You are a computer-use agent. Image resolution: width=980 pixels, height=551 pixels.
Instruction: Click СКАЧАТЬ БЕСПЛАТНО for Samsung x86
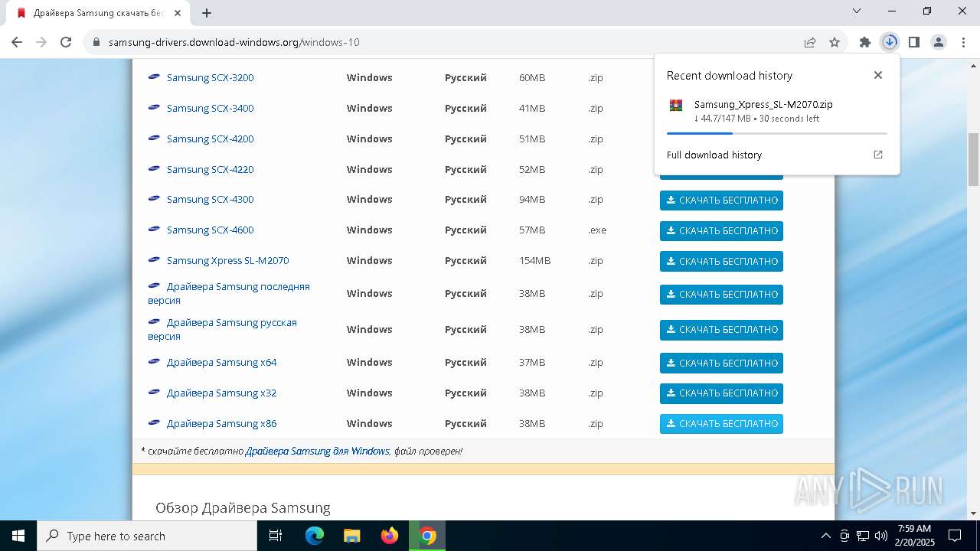[721, 424]
